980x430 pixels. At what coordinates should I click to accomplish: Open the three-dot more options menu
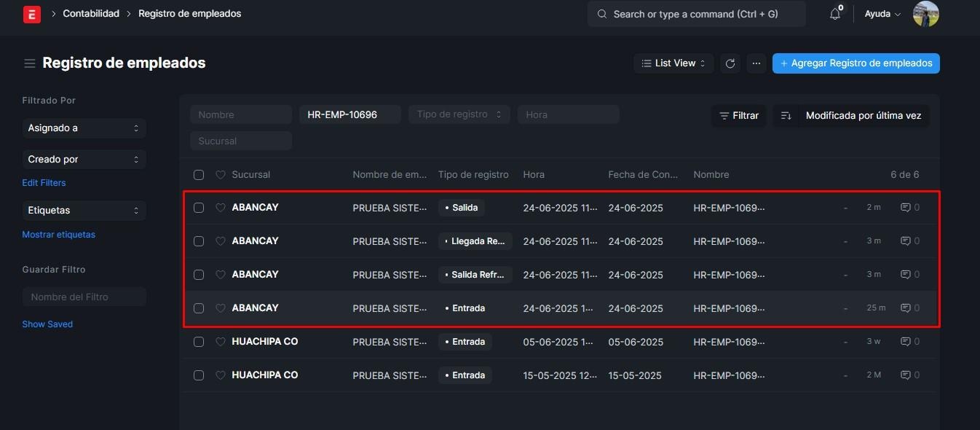[x=756, y=63]
